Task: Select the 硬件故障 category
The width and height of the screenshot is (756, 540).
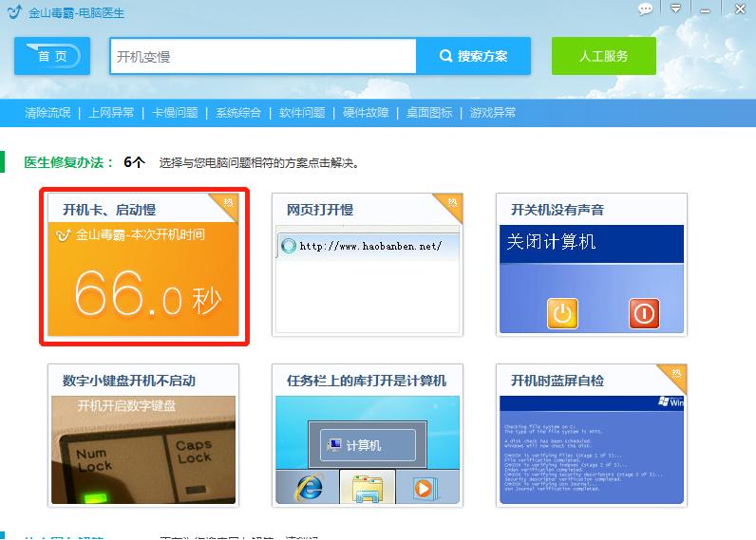Action: (x=366, y=113)
